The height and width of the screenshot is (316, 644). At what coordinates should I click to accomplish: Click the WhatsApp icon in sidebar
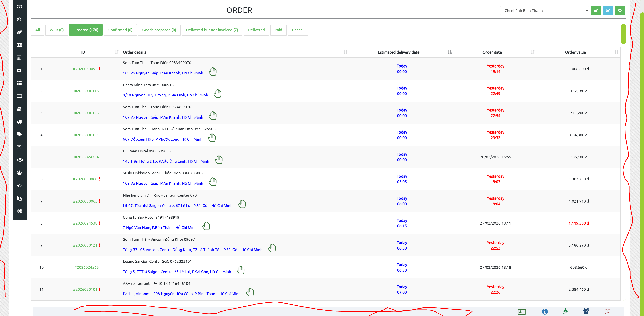coord(19,19)
